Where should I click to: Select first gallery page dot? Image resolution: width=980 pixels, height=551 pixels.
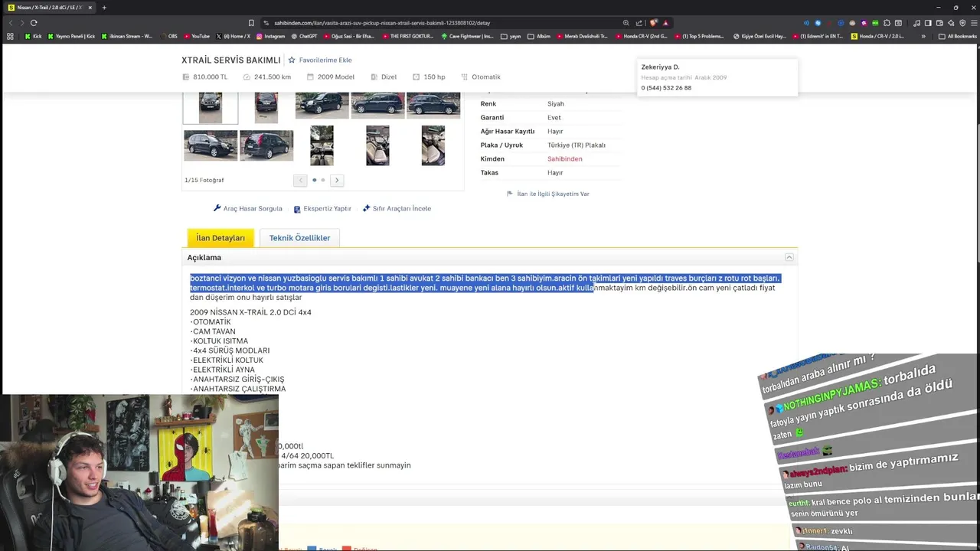(x=314, y=180)
